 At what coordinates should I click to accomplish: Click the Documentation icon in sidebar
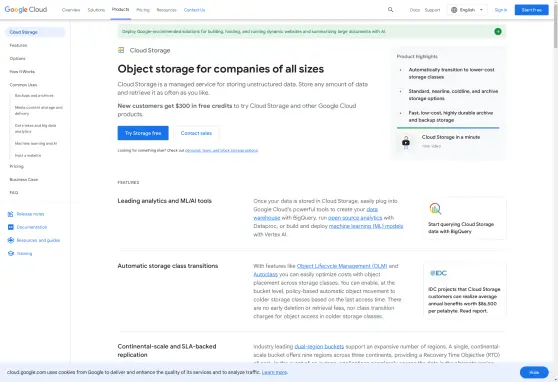point(11,227)
